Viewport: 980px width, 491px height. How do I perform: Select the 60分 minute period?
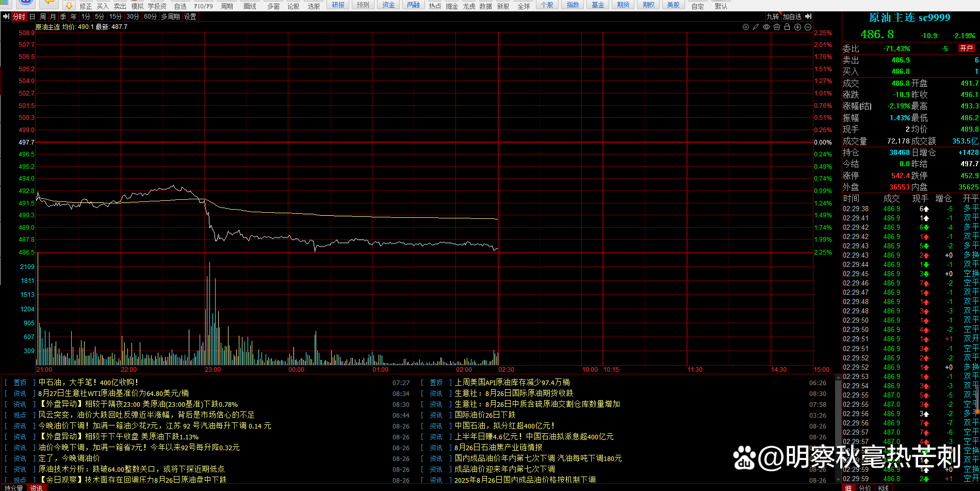tap(151, 17)
